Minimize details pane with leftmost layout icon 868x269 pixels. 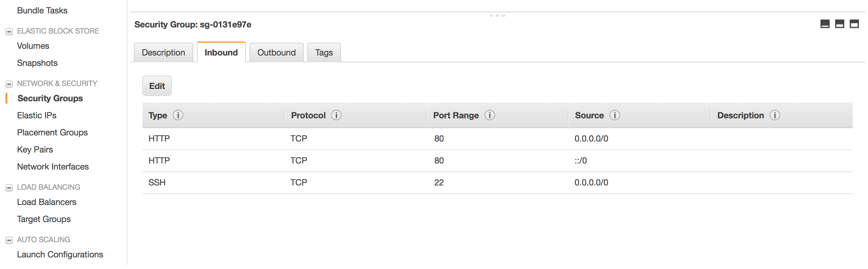tap(825, 24)
